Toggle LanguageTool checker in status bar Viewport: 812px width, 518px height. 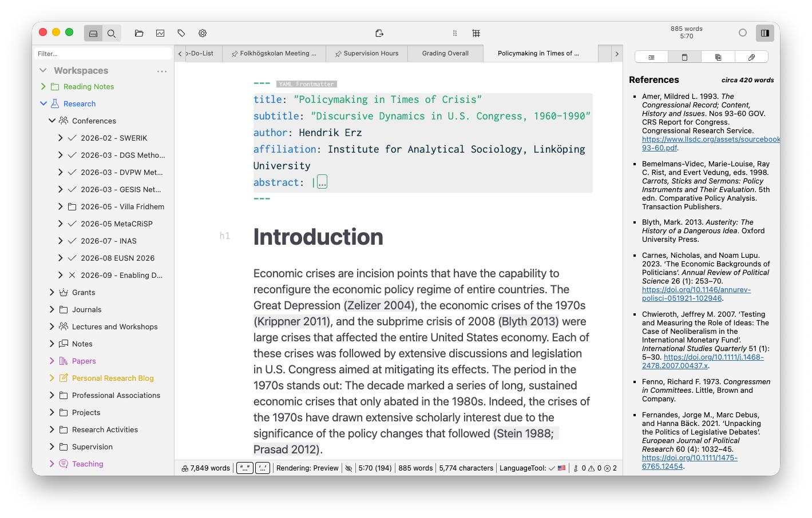pyautogui.click(x=532, y=468)
